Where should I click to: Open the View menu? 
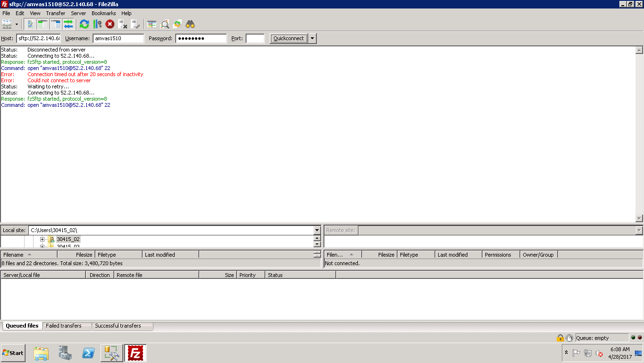[35, 13]
